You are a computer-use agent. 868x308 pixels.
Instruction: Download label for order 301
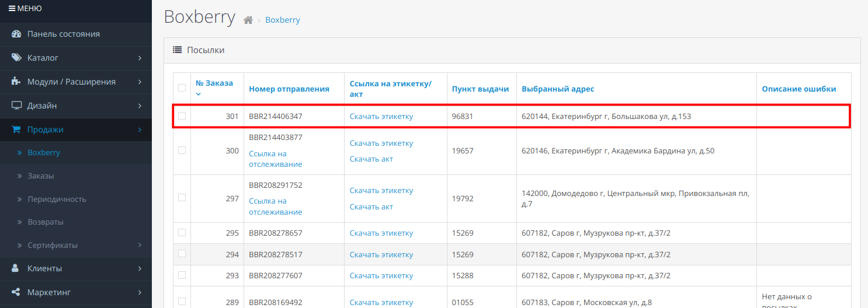coord(381,116)
